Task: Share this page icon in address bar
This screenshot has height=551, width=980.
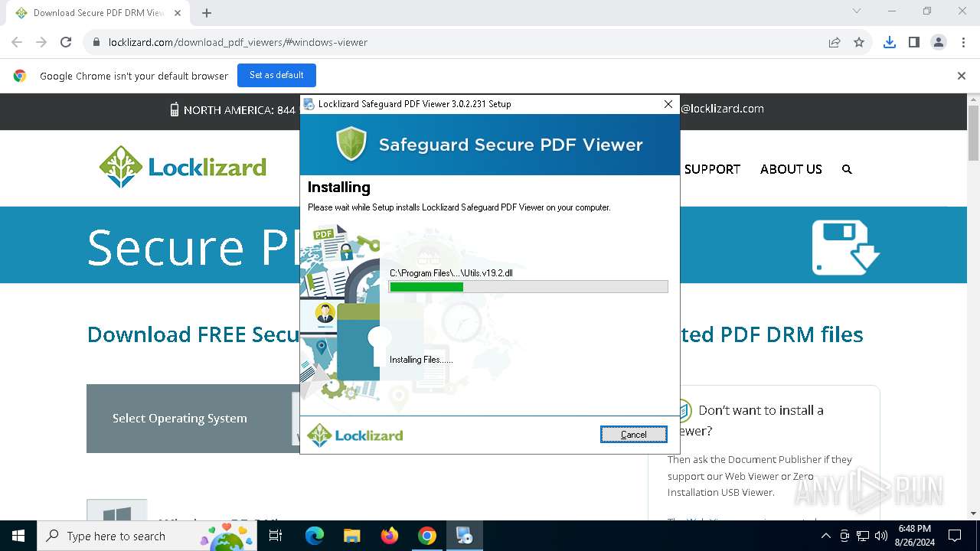Action: (x=835, y=42)
